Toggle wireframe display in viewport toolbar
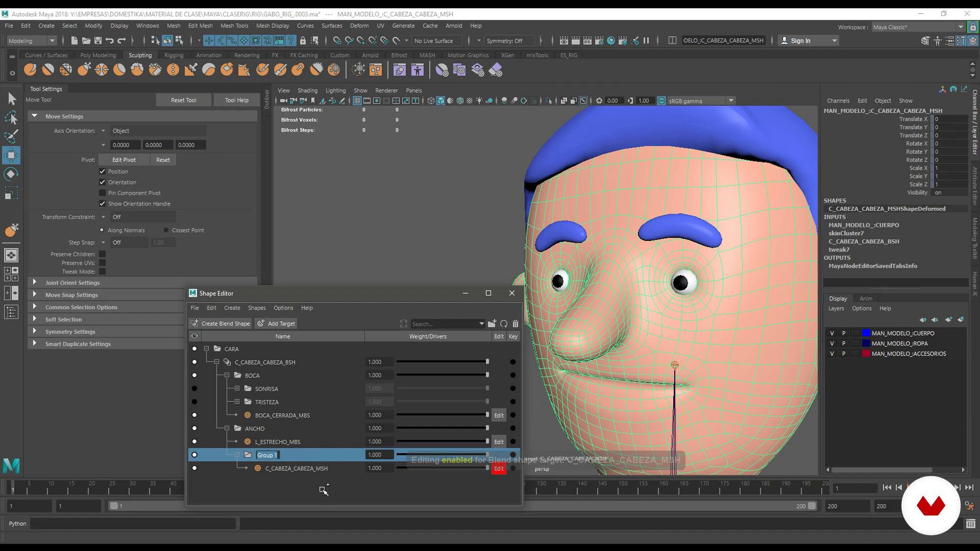 tap(431, 101)
